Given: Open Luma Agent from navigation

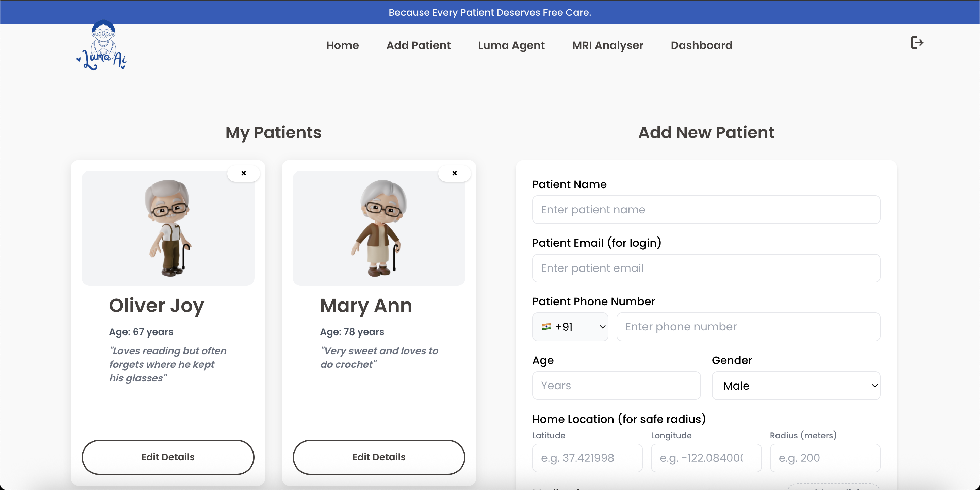Looking at the screenshot, I should (511, 45).
